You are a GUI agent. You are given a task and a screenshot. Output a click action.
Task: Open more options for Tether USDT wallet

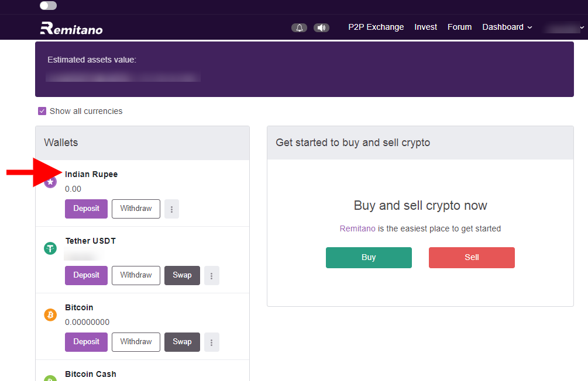point(212,275)
